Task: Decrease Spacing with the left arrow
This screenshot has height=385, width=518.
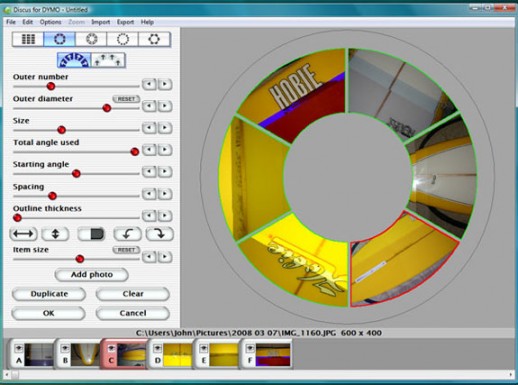Action: [149, 194]
